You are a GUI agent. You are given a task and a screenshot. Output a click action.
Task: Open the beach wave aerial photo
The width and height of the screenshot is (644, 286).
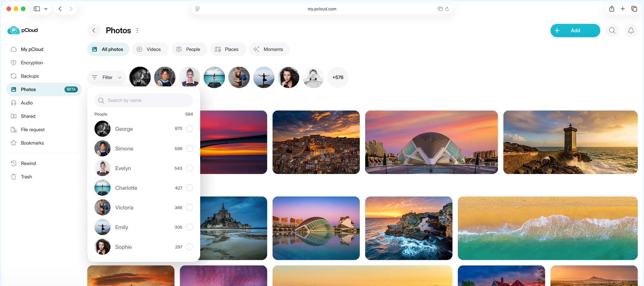[547, 228]
